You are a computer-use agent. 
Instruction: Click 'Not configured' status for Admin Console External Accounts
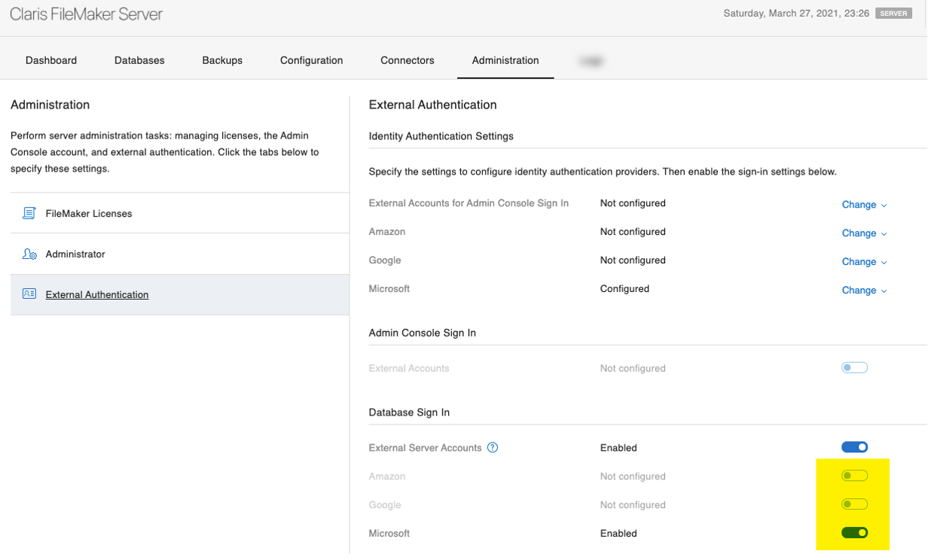coord(633,369)
